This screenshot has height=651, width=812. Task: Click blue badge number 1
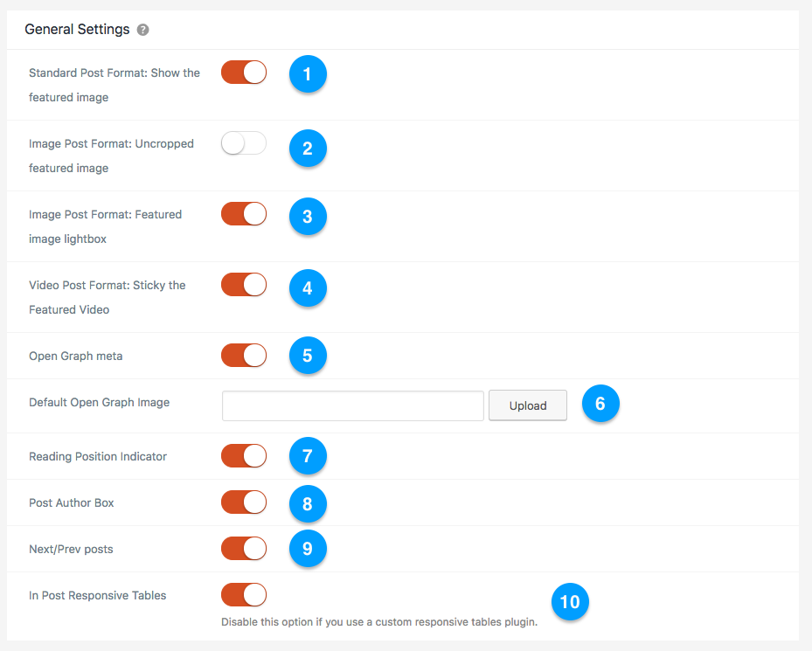tap(308, 74)
